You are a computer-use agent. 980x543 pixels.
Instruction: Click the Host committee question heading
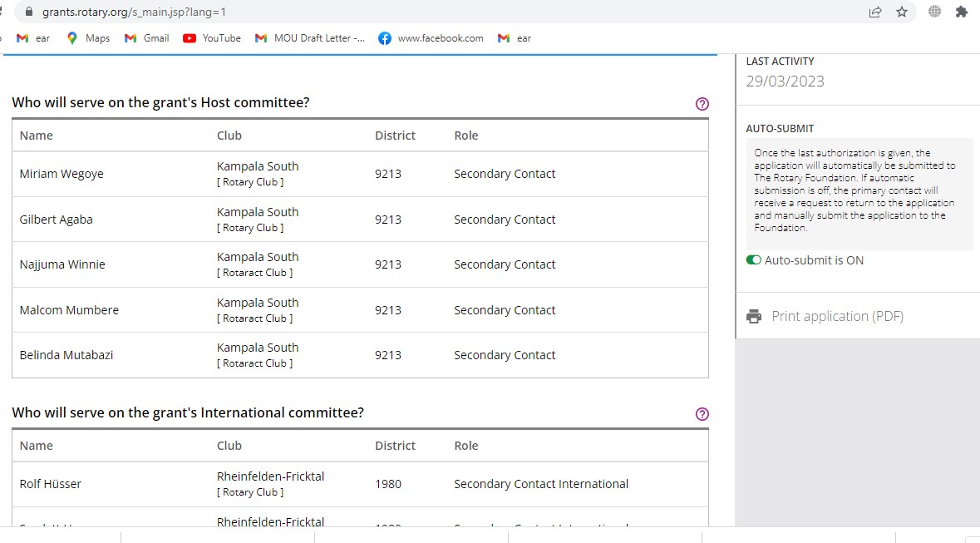coord(160,102)
